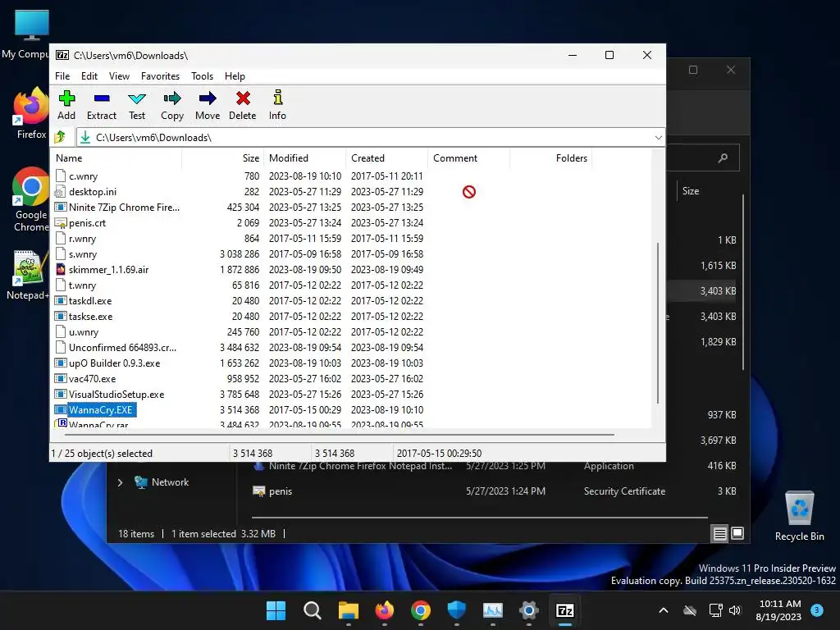Open the Recycle Bin desktop icon
Viewport: 840px width, 630px height.
point(799,515)
